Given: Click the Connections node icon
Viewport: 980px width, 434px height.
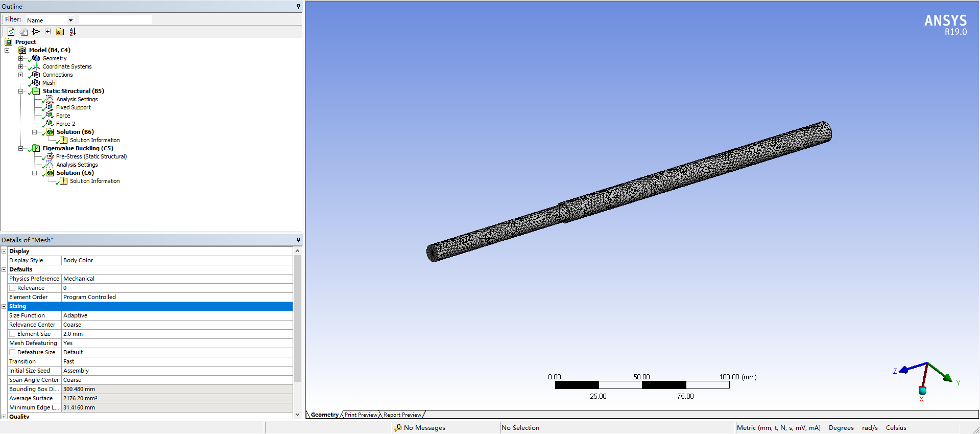Looking at the screenshot, I should (x=36, y=75).
